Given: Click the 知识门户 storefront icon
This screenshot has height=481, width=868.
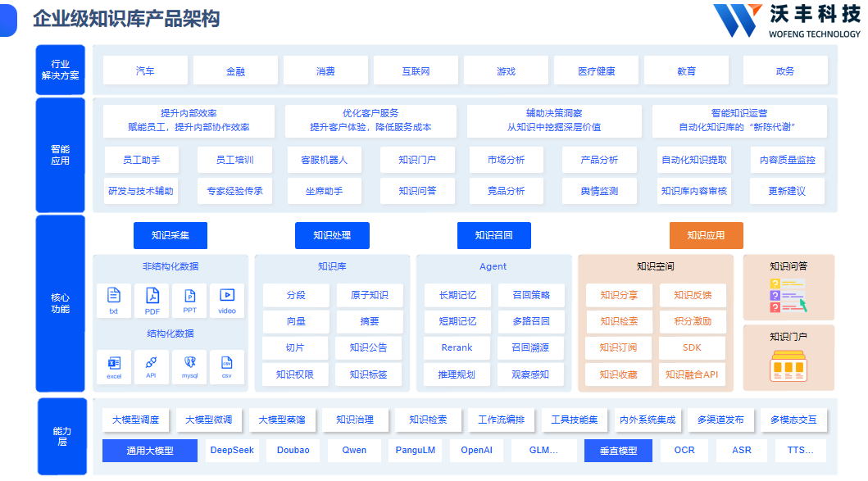Looking at the screenshot, I should tap(788, 365).
